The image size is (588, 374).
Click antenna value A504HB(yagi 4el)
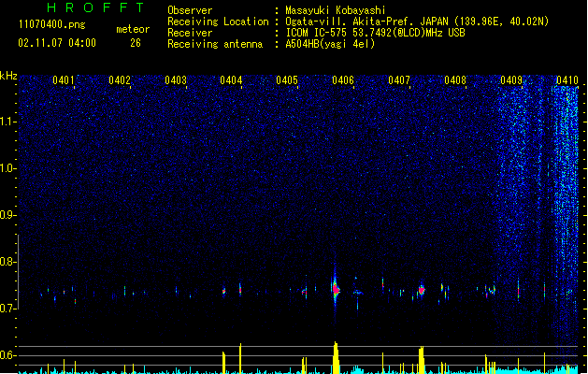point(330,44)
